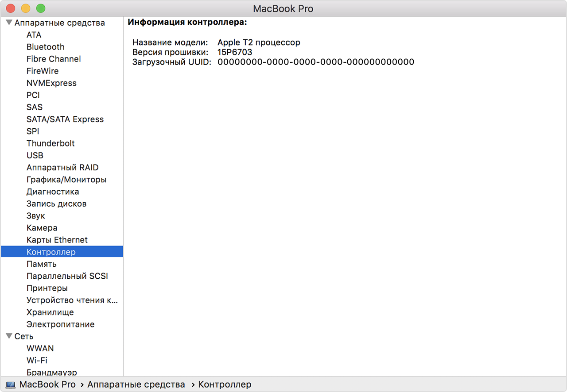Collapse the Аппаратные средства section
Viewport: 567px width, 392px height.
pos(9,23)
